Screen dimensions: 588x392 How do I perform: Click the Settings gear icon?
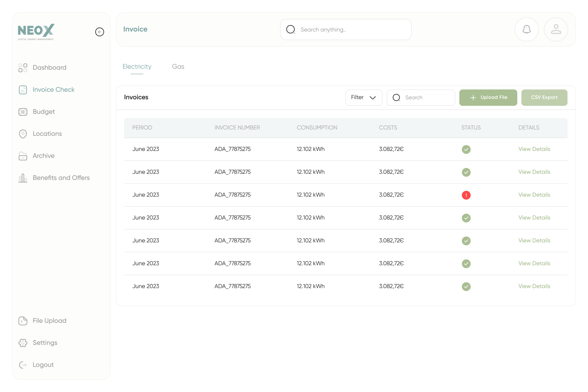click(23, 343)
